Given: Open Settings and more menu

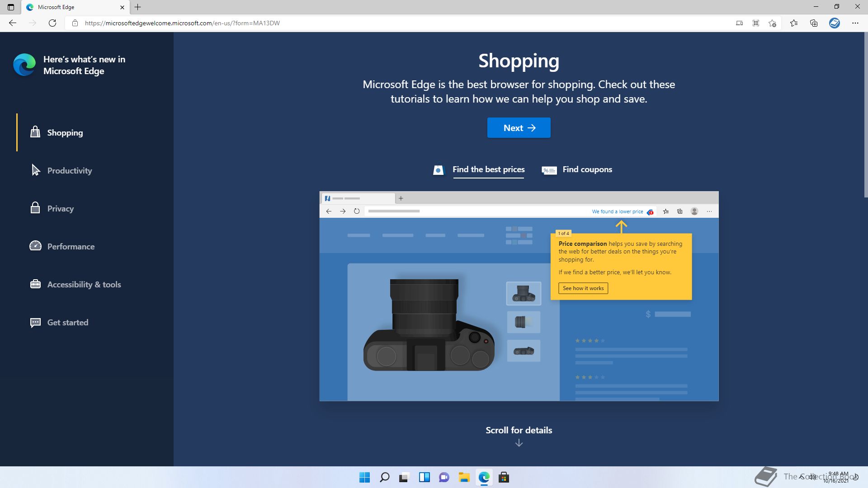Looking at the screenshot, I should 855,23.
